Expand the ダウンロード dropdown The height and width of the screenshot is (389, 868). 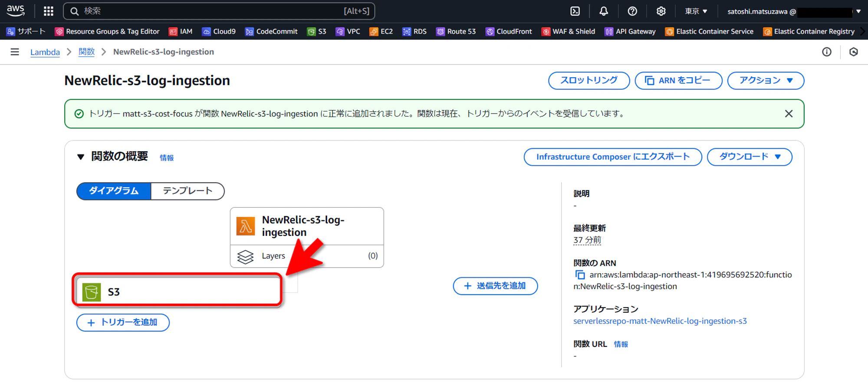tap(750, 157)
